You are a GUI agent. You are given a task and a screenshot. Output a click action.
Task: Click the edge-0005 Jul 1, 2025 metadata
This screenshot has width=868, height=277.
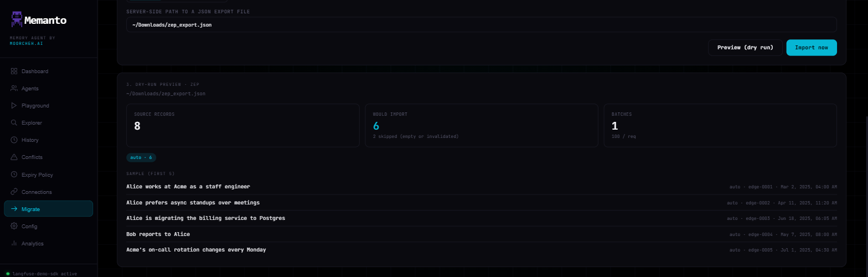783,250
